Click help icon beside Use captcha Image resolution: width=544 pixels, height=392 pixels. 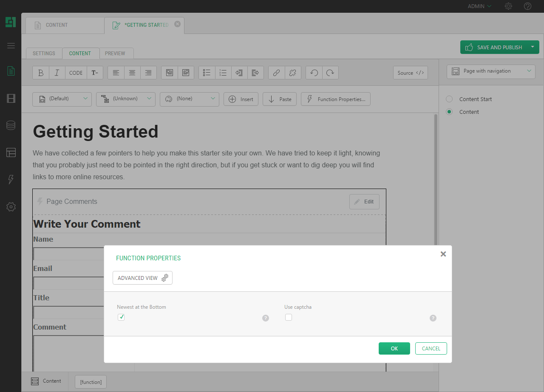(x=433, y=318)
